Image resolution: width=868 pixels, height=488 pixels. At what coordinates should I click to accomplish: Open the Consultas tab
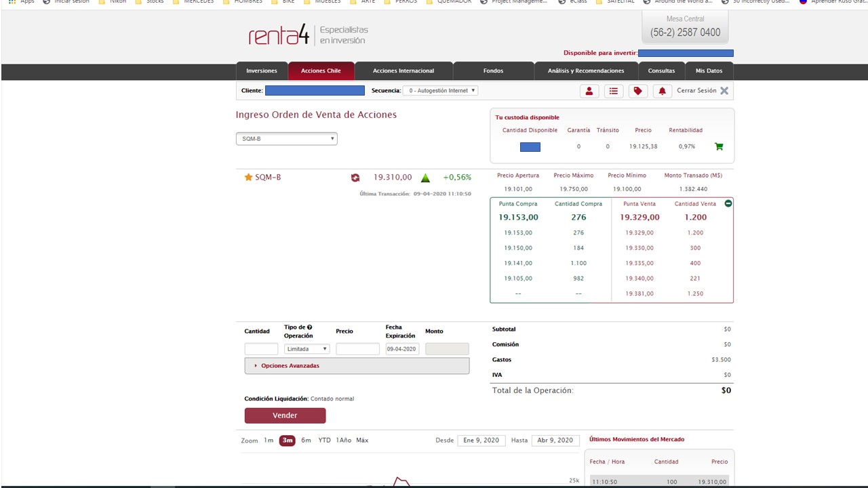point(661,70)
